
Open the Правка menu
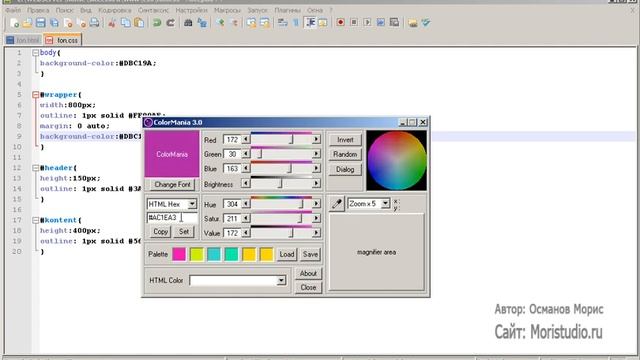pyautogui.click(x=38, y=10)
